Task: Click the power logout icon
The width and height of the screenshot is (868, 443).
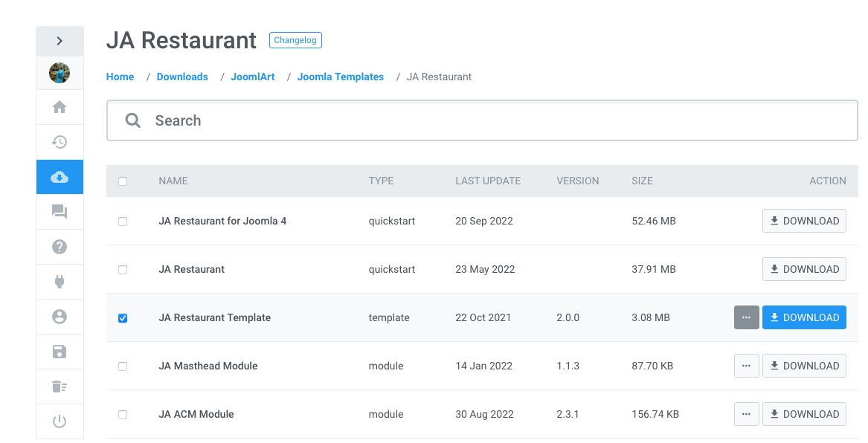Action: coord(60,421)
